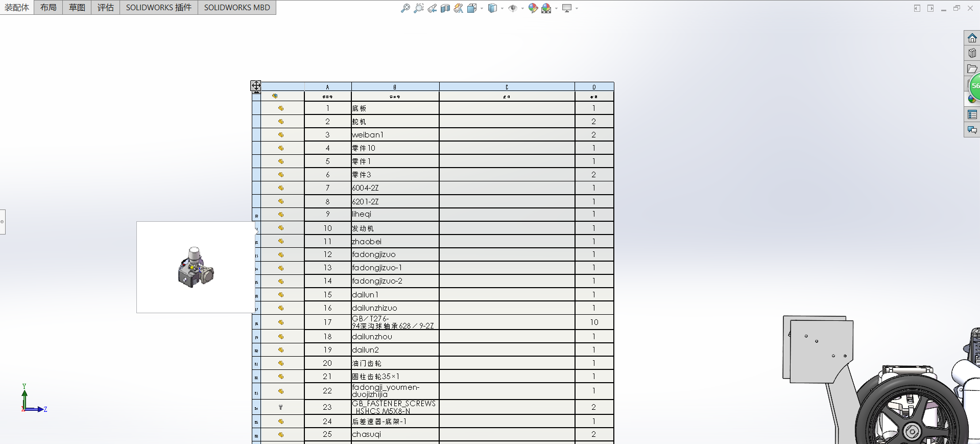This screenshot has width=980, height=444.
Task: Select column C header of BOM table
Action: point(507,87)
